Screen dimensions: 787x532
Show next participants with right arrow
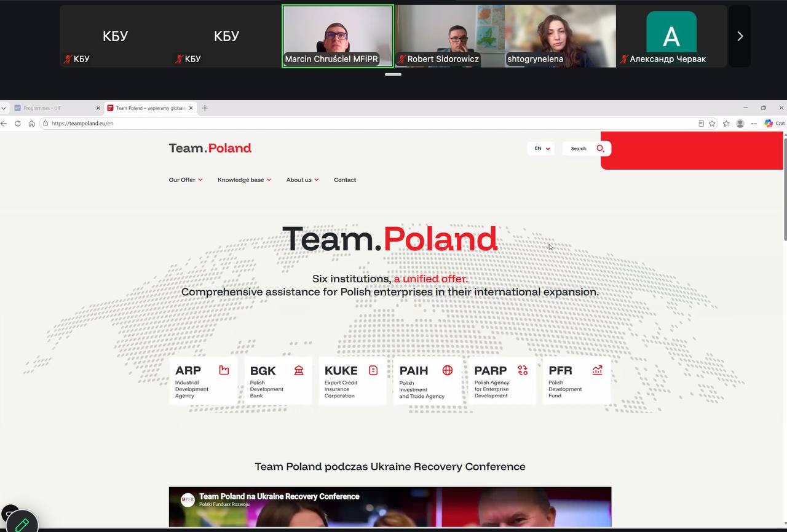pos(740,36)
